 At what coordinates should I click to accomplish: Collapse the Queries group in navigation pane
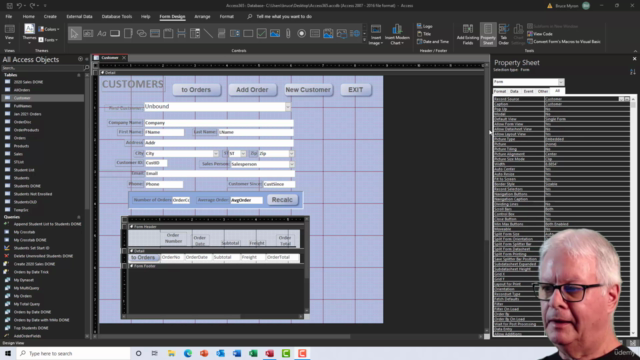79,217
